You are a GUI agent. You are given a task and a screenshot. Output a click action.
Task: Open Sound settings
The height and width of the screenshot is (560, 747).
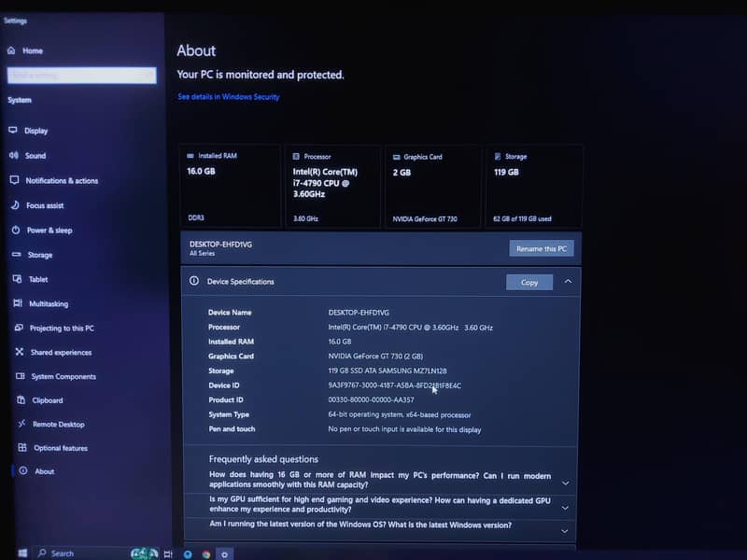(x=37, y=156)
